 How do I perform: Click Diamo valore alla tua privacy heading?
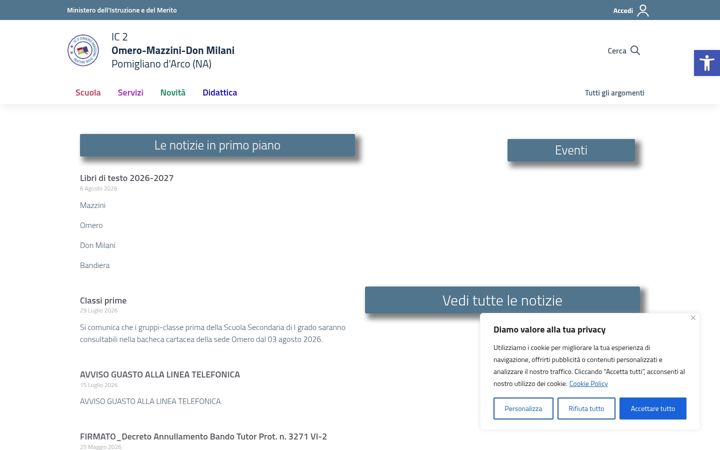coord(549,330)
